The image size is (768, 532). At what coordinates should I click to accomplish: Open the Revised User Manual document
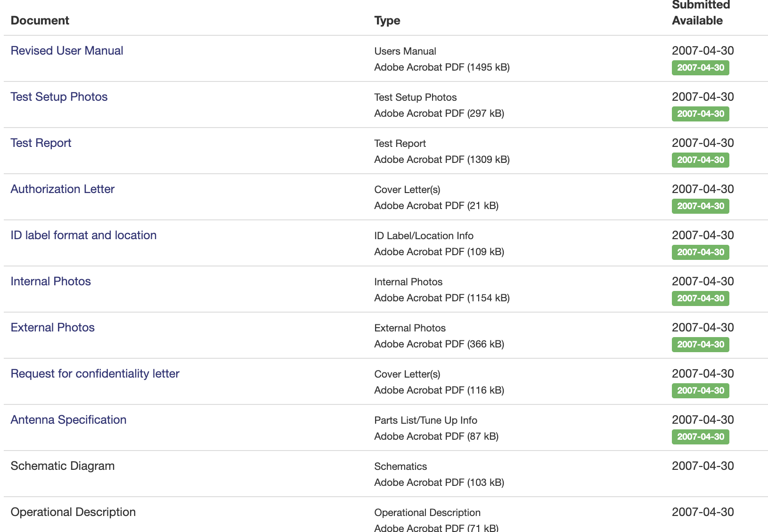[67, 50]
